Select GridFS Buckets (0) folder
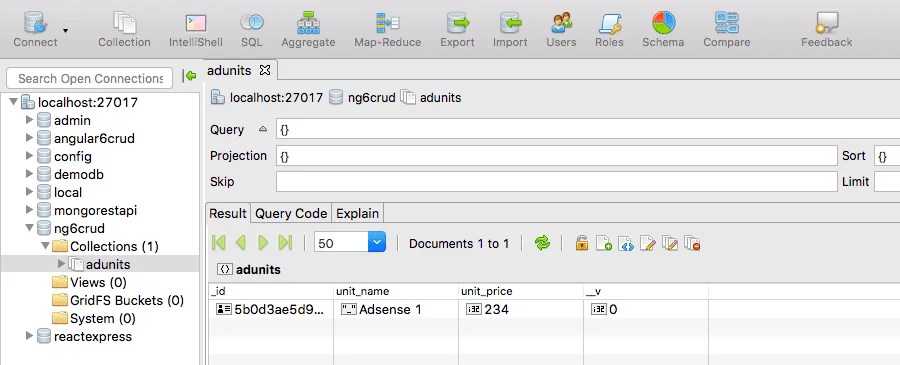The image size is (900, 365). click(x=127, y=300)
